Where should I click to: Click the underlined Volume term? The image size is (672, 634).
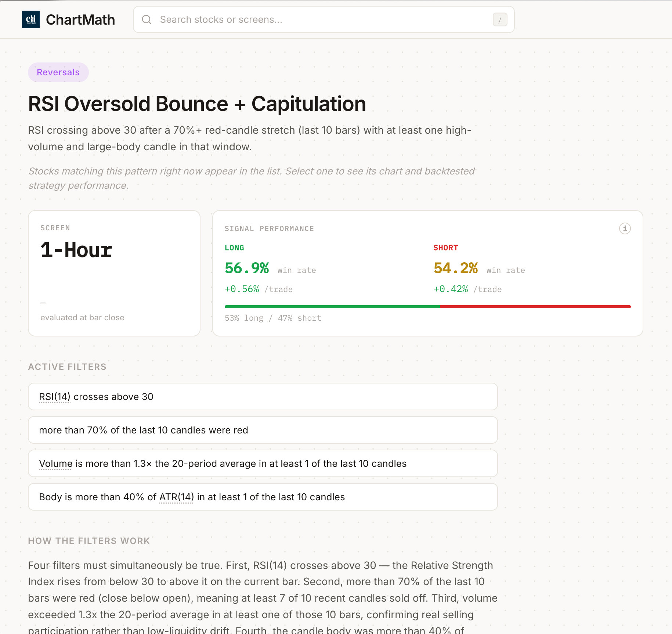click(55, 464)
